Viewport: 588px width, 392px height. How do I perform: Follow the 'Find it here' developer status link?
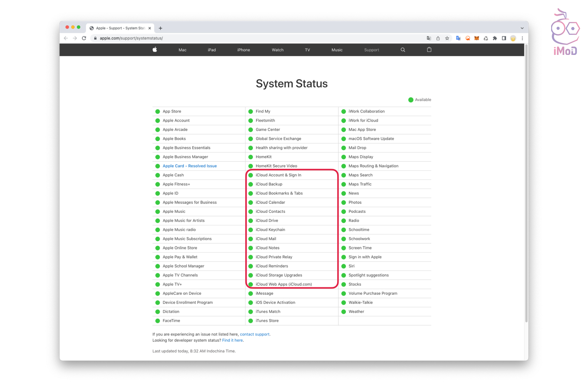pyautogui.click(x=232, y=340)
